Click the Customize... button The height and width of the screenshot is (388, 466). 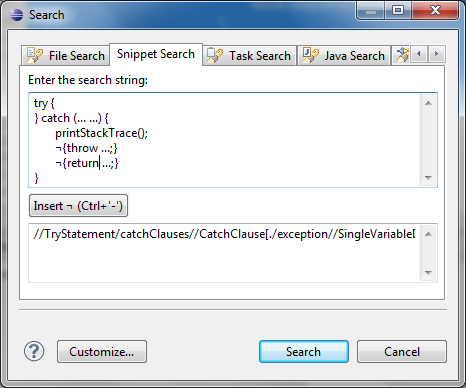(102, 352)
